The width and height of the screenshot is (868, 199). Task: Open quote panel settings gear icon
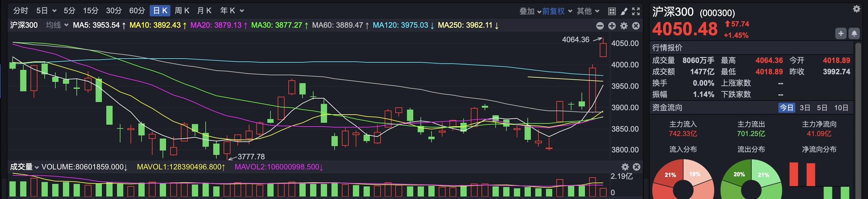[857, 9]
